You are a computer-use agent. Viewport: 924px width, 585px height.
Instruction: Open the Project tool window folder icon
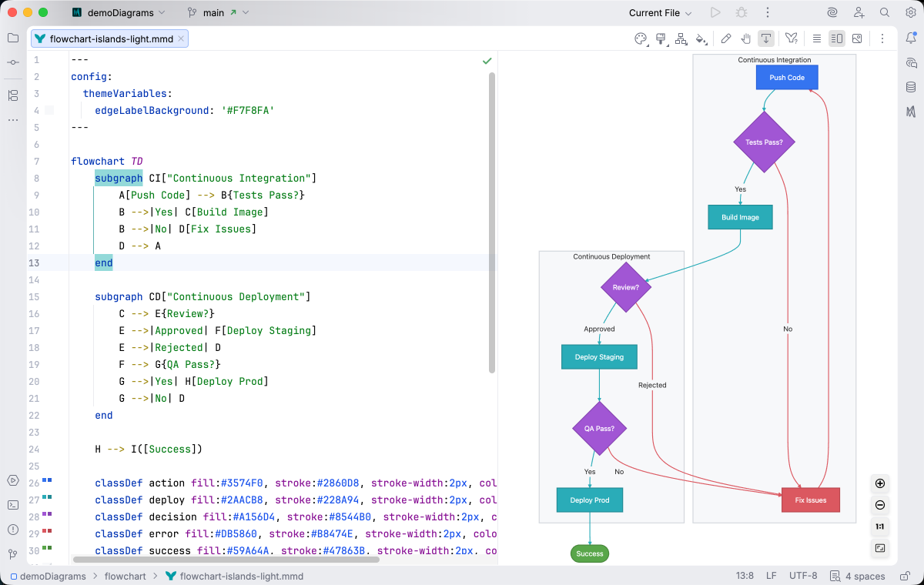pyautogui.click(x=13, y=38)
